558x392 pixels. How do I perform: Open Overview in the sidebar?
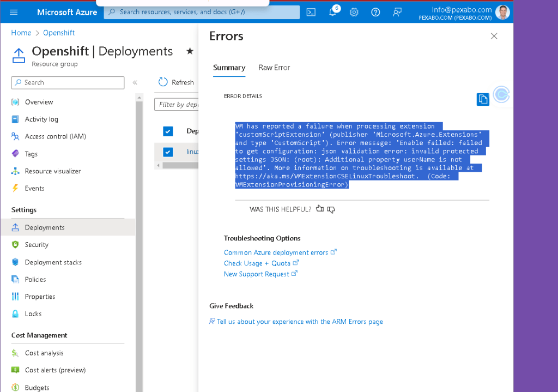coord(39,102)
